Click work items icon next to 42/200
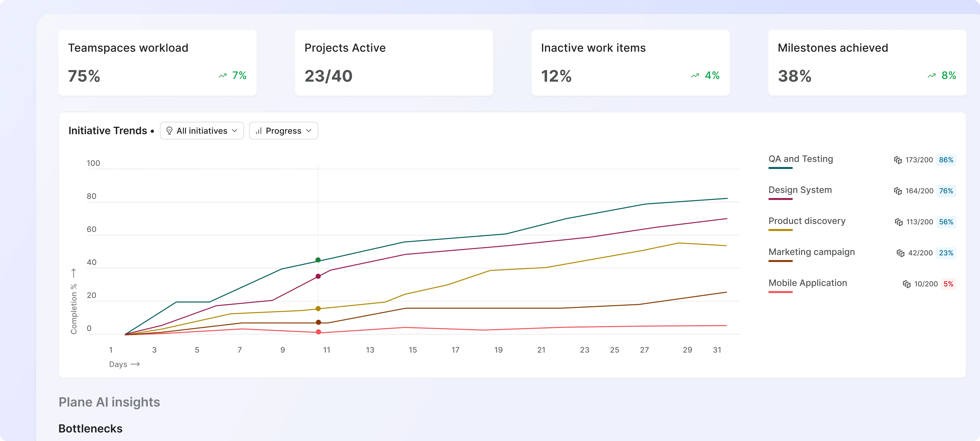The width and height of the screenshot is (980, 441). pos(900,253)
